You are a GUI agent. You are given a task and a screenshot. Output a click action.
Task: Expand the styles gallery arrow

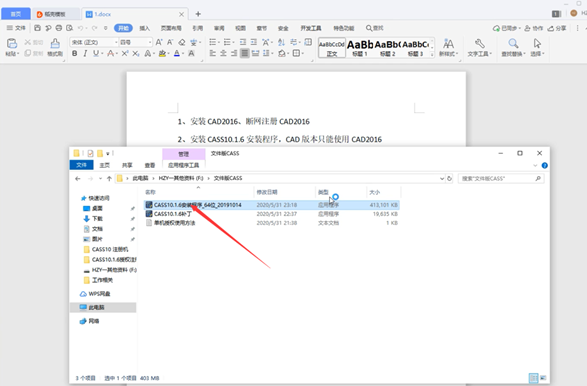click(x=432, y=55)
